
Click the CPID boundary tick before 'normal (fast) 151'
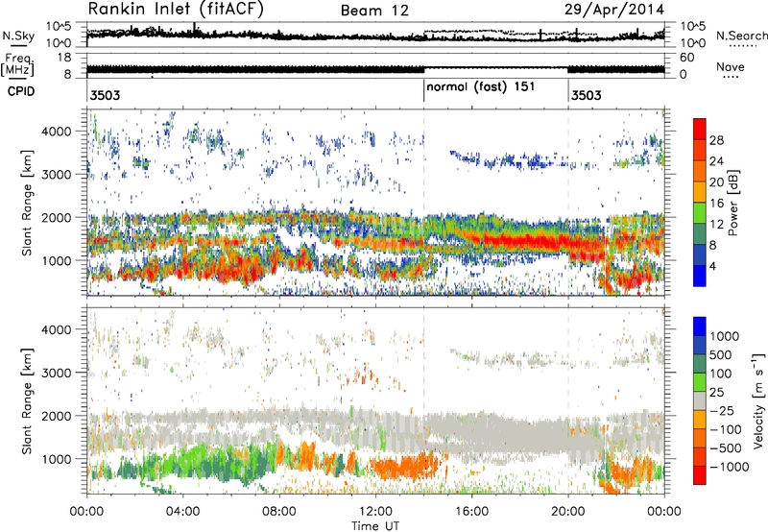click(423, 90)
